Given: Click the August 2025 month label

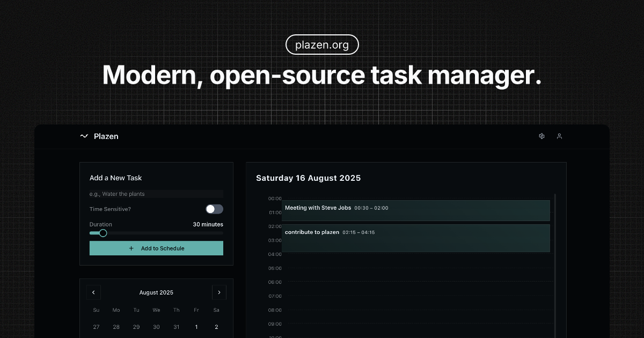Looking at the screenshot, I should point(156,292).
